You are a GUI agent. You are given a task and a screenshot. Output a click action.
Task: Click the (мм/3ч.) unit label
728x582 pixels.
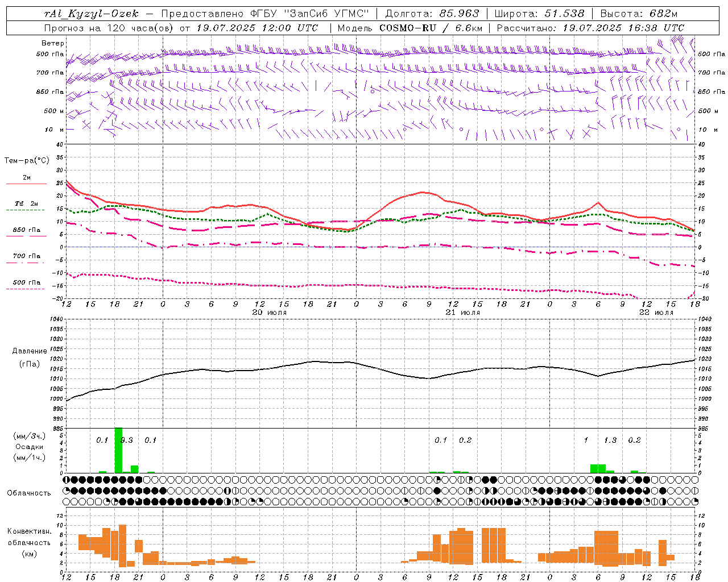coord(30,436)
